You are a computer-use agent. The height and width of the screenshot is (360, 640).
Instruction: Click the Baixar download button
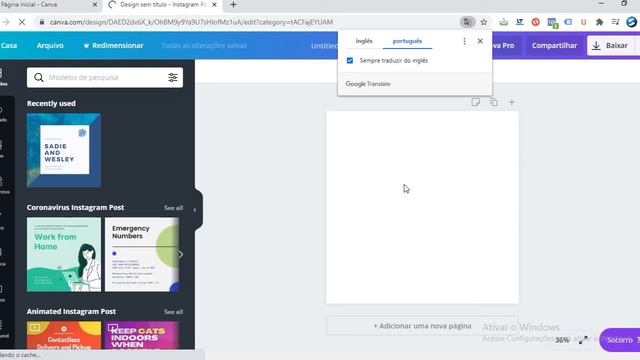coord(611,45)
